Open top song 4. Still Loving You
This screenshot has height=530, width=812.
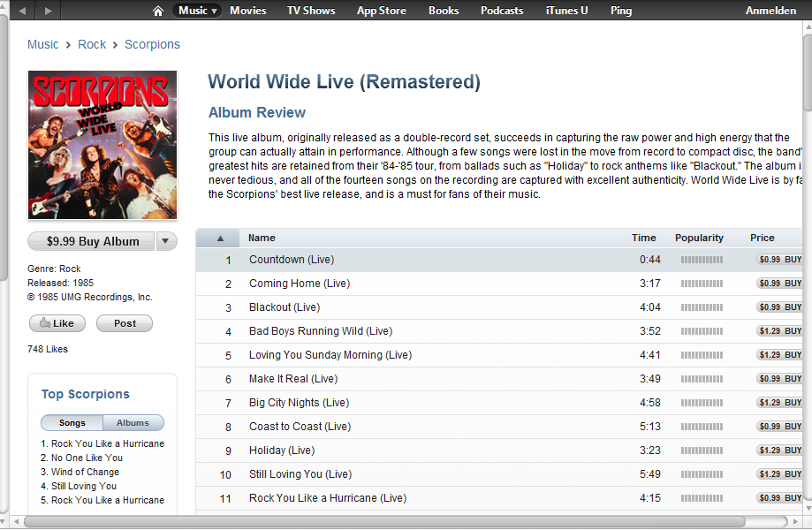click(x=79, y=486)
